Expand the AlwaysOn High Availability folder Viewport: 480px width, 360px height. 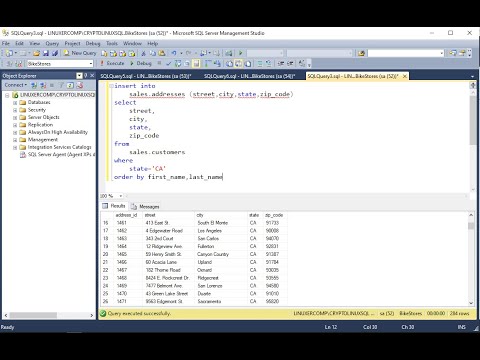pyautogui.click(x=15, y=133)
